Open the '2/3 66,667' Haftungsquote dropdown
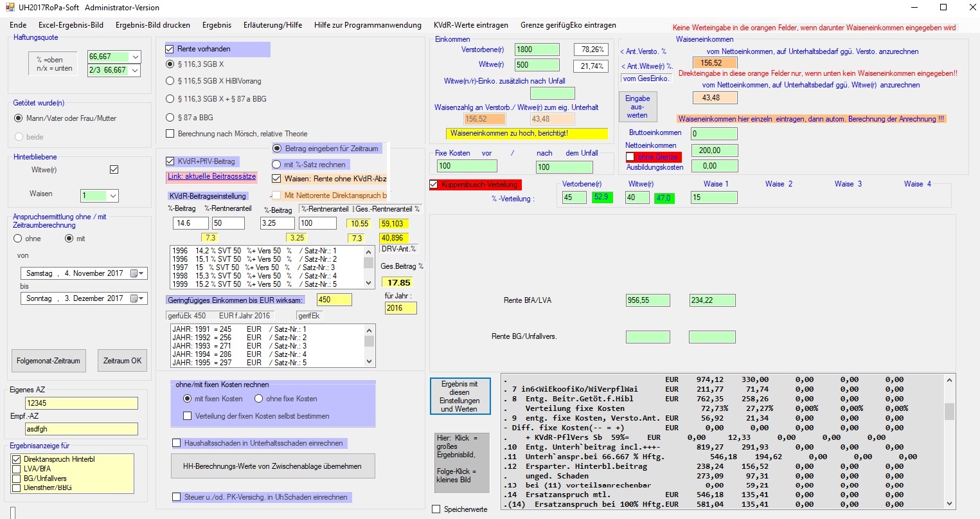Screen dimensions: 980x519 [x=135, y=70]
